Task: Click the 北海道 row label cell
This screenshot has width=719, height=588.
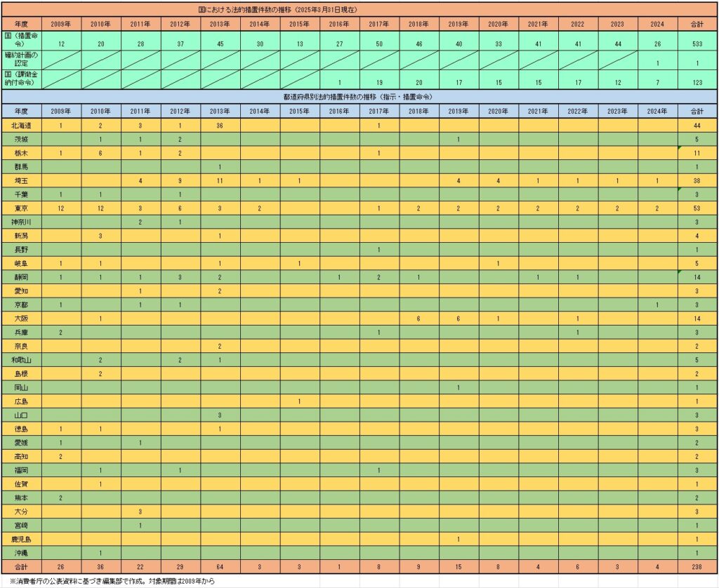Action: pyautogui.click(x=21, y=125)
